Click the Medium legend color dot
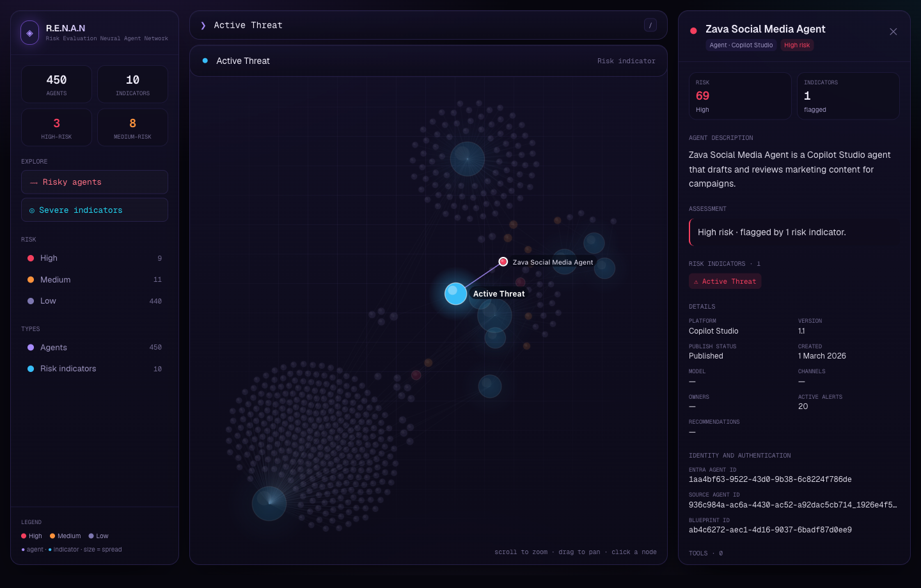The height and width of the screenshot is (588, 921). point(52,536)
